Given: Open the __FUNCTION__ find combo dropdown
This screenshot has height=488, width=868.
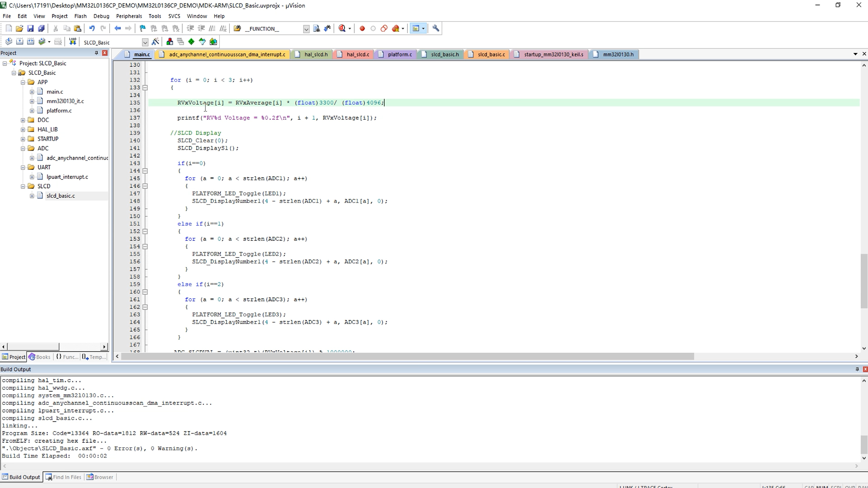Looking at the screenshot, I should (x=306, y=29).
